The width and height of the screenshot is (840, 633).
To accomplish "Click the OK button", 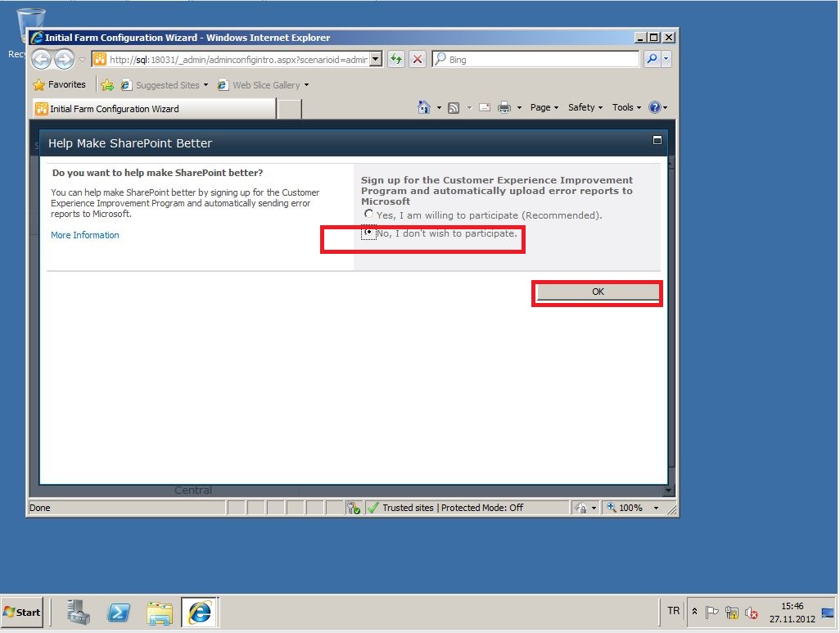I will pos(598,292).
